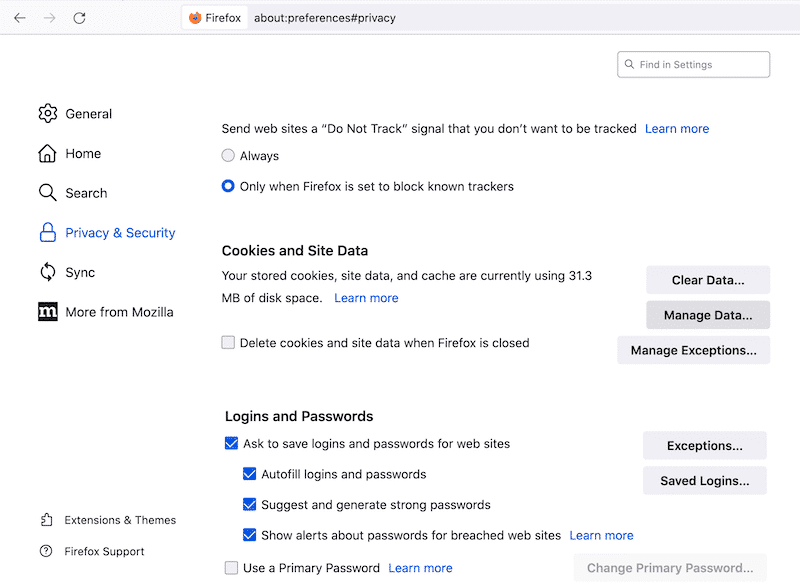Viewport: 800px width, 588px height.
Task: Open Learn more about breached password alerts
Action: (601, 535)
